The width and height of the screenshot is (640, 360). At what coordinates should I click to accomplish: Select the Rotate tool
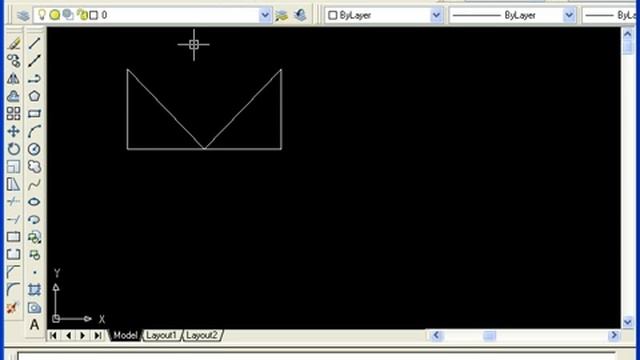point(13,149)
